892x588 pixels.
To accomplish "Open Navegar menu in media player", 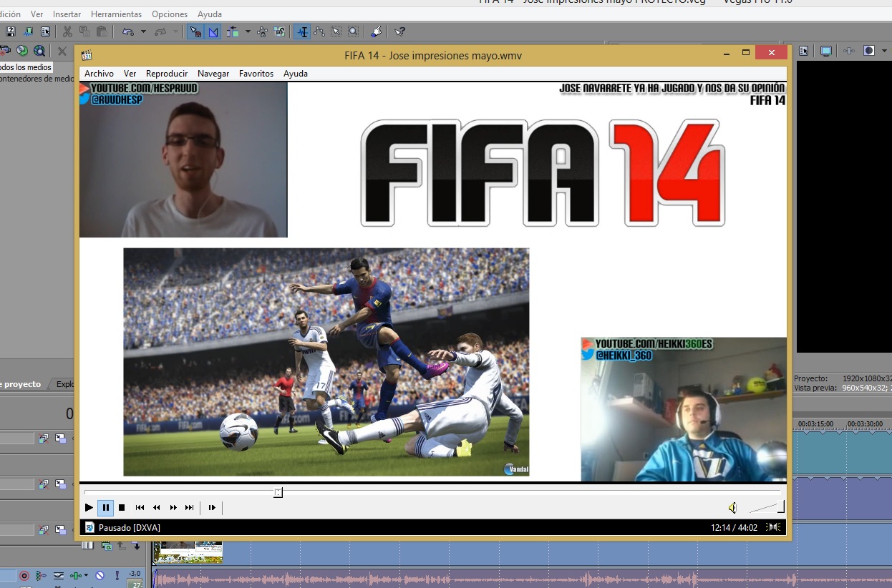I will [213, 74].
